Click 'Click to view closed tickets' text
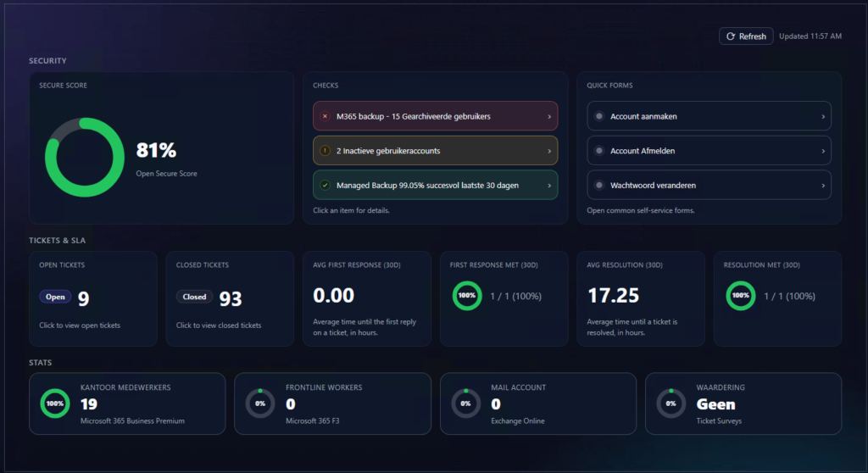 [219, 326]
